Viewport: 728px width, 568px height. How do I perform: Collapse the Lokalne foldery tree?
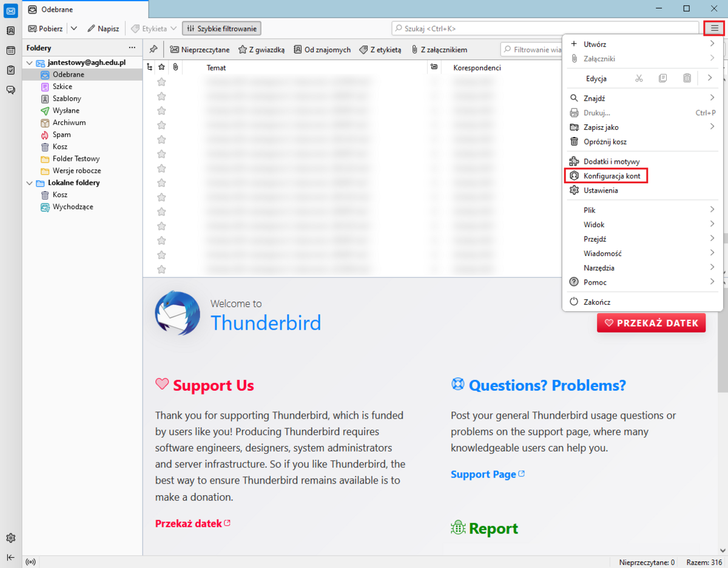29,183
